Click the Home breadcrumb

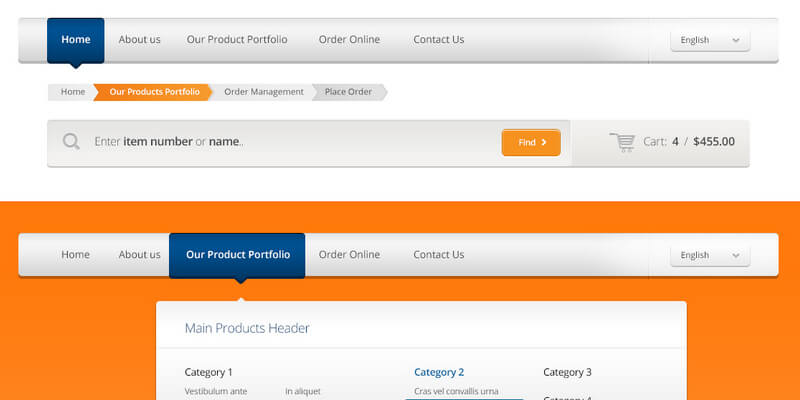[72, 92]
